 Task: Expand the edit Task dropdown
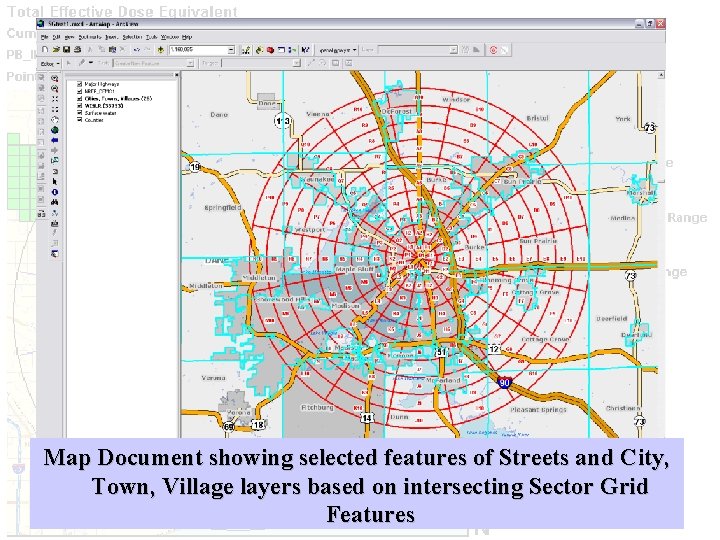tap(190, 63)
